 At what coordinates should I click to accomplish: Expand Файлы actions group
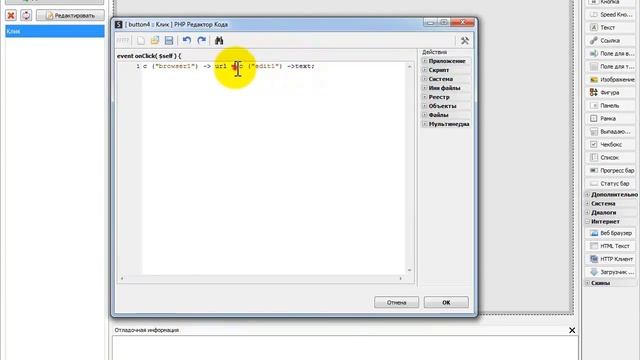(425, 115)
